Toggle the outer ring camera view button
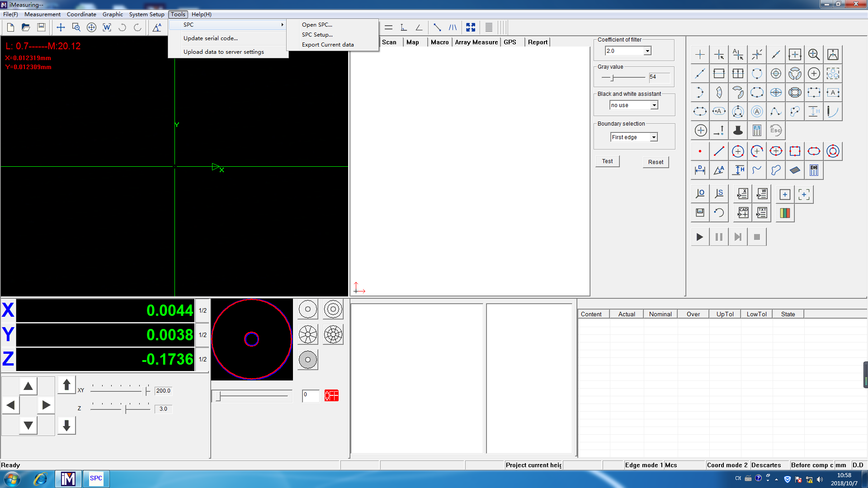Image resolution: width=868 pixels, height=488 pixels. point(308,309)
